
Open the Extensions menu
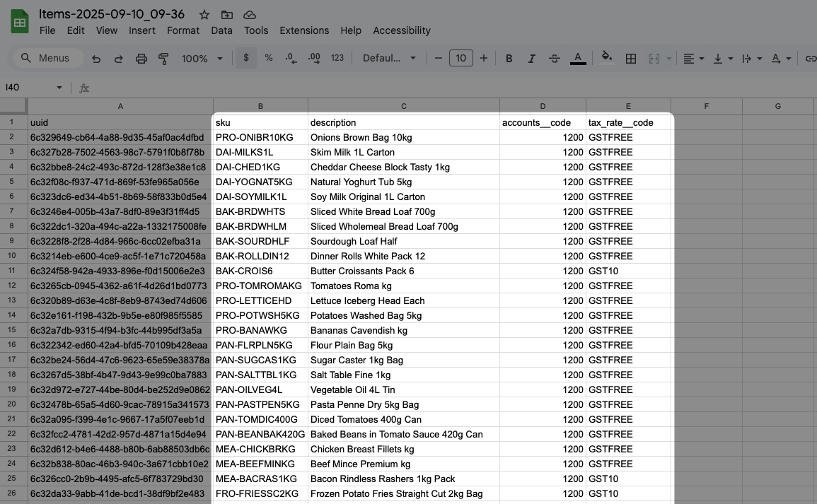(304, 30)
